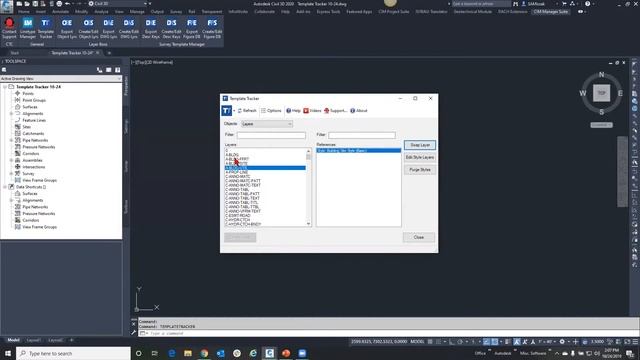The height and width of the screenshot is (360, 640).
Task: Select Feature Lines in Toolspace tree
Action: (34, 120)
